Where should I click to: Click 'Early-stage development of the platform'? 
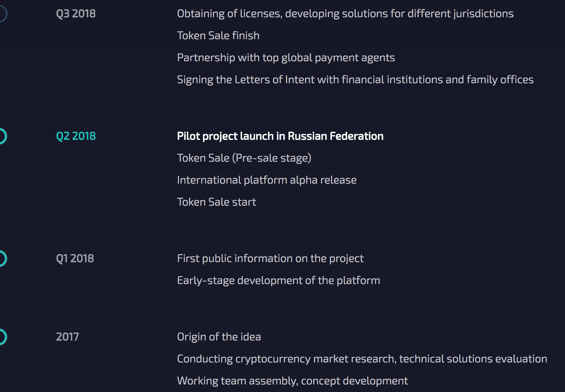pos(278,281)
